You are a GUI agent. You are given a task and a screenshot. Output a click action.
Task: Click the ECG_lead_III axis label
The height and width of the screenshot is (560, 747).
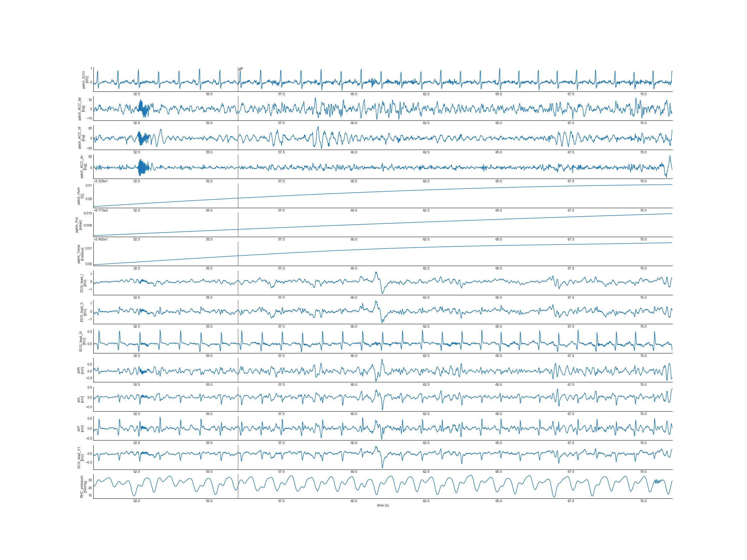point(82,341)
